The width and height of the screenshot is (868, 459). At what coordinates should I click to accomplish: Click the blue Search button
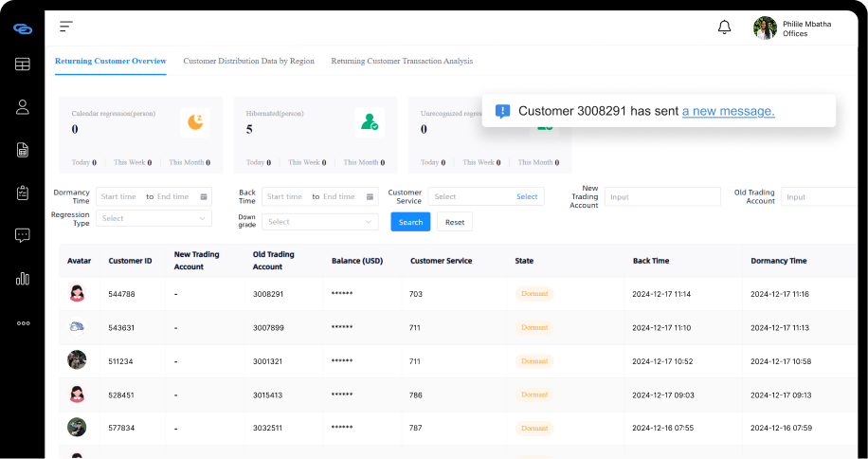(410, 222)
